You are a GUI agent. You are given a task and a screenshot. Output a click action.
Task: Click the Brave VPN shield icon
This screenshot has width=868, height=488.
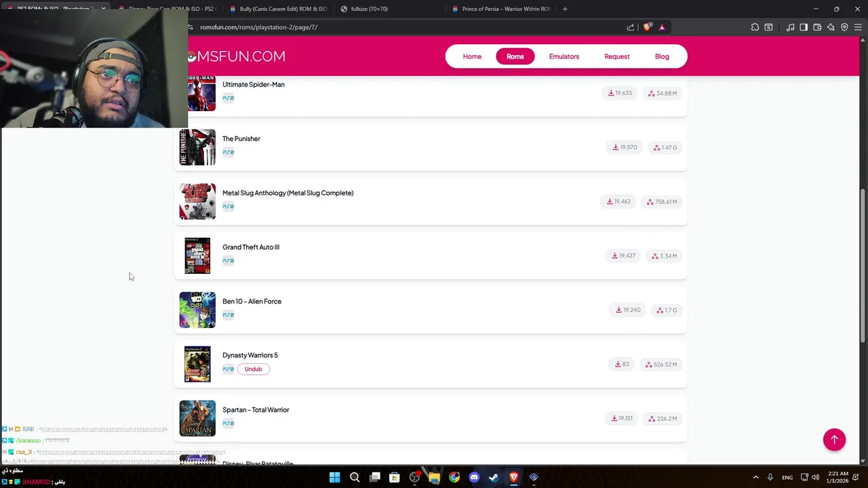[844, 27]
